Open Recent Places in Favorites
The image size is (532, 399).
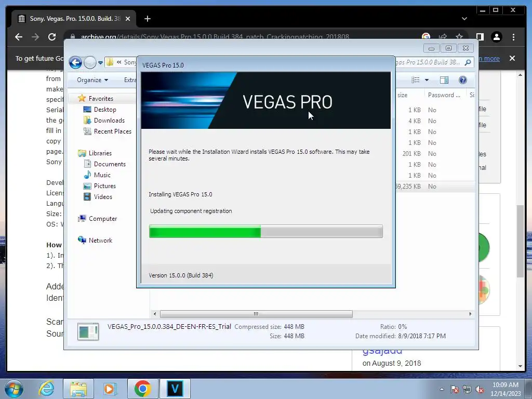click(112, 131)
